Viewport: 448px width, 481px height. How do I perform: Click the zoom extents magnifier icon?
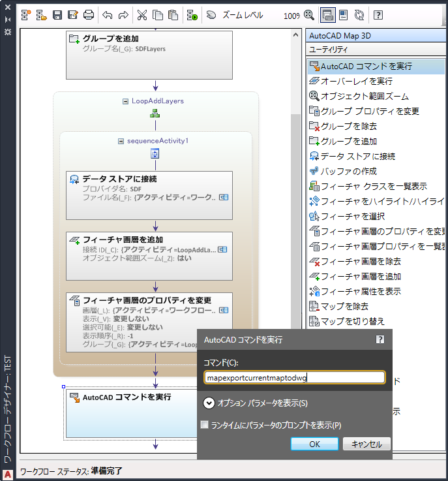coord(309,15)
